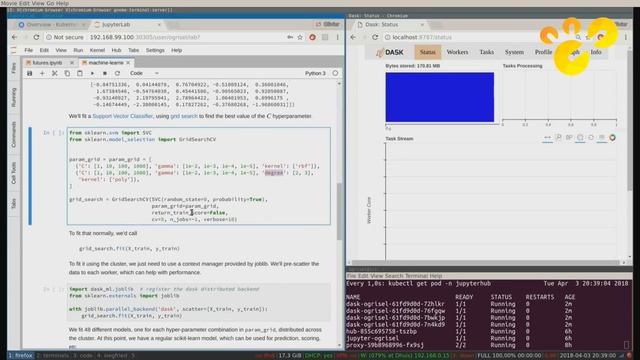Open the Edit menu in JupyterLab
Image resolution: width=640 pixels, height=360 pixels.
coord(44,50)
